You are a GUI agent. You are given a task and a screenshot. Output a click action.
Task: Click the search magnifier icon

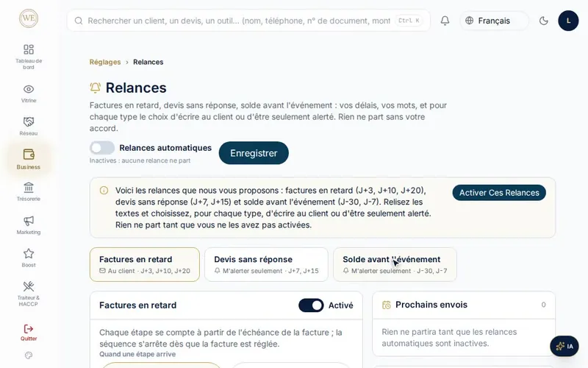79,21
